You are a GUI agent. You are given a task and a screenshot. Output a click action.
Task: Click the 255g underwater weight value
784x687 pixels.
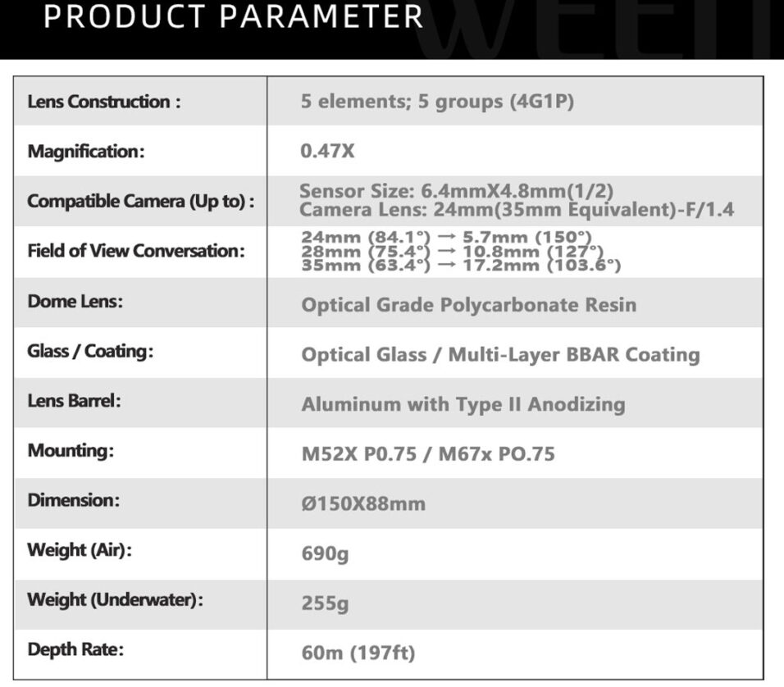pos(325,603)
